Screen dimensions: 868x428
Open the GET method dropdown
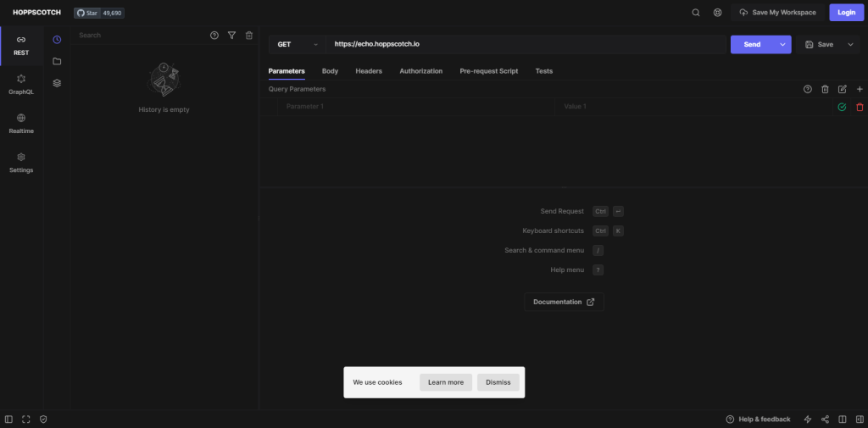(298, 44)
